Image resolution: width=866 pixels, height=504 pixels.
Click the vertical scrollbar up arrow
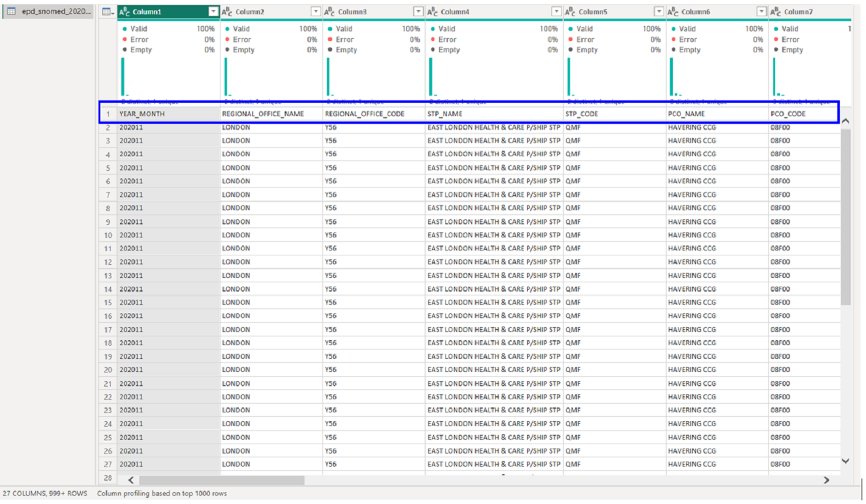[845, 121]
